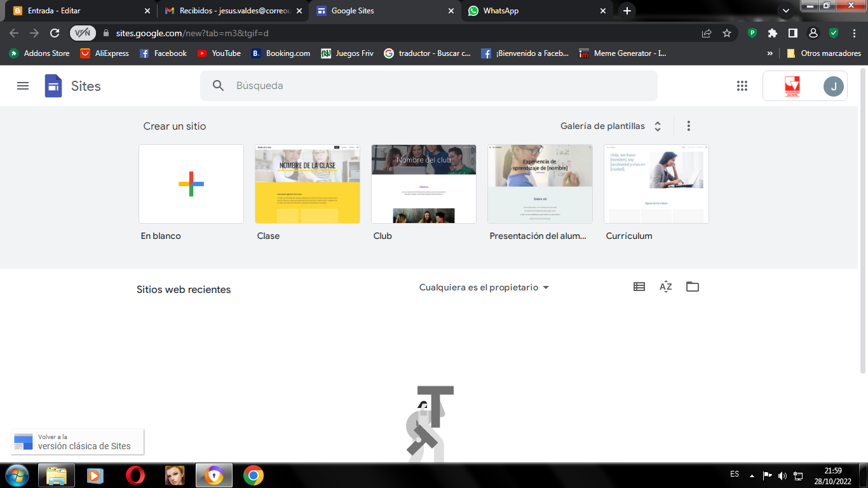
Task: Click the 'Club' template label
Action: [x=383, y=236]
